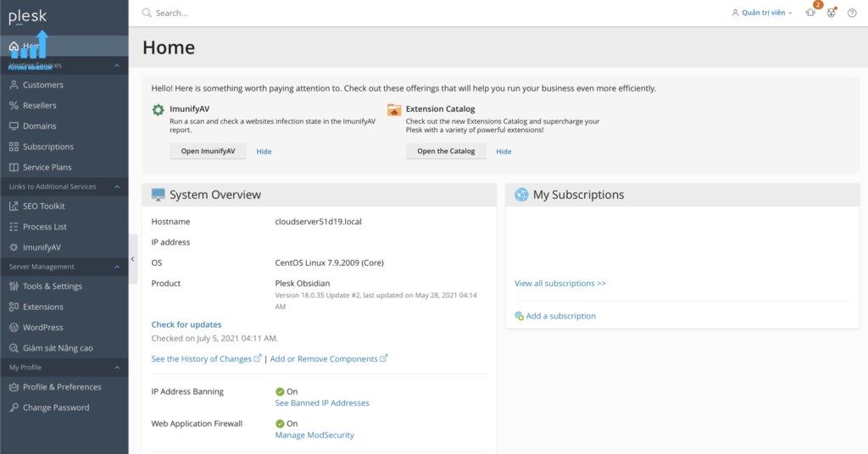Click the notifications bell icon
Image resolution: width=868 pixels, height=454 pixels.
pyautogui.click(x=810, y=13)
